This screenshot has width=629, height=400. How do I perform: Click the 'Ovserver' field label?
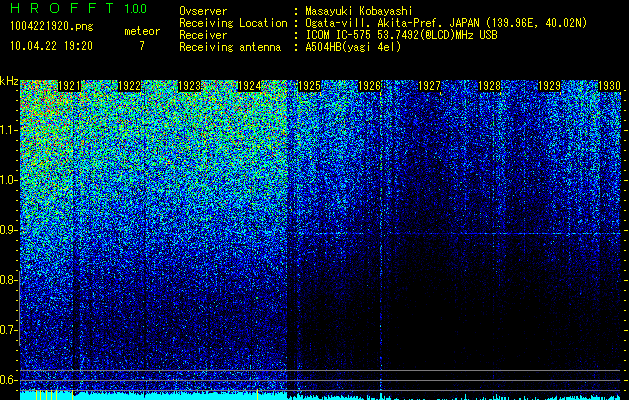(x=203, y=11)
